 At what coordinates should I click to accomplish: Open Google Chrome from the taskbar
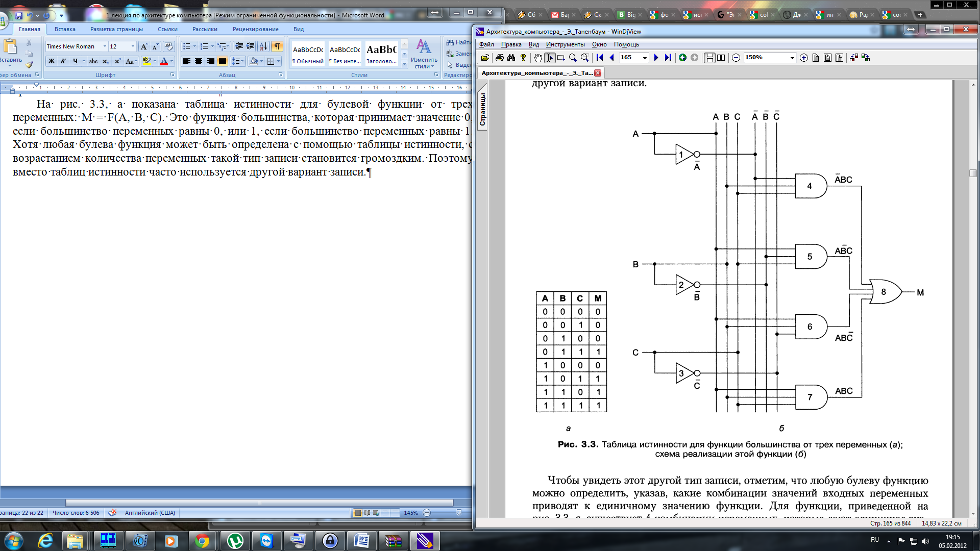click(x=203, y=541)
